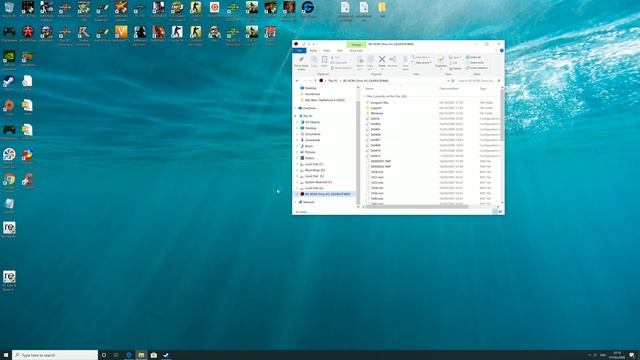This screenshot has width=640, height=360.
Task: Open Properties from the ribbon
Action: (440, 62)
